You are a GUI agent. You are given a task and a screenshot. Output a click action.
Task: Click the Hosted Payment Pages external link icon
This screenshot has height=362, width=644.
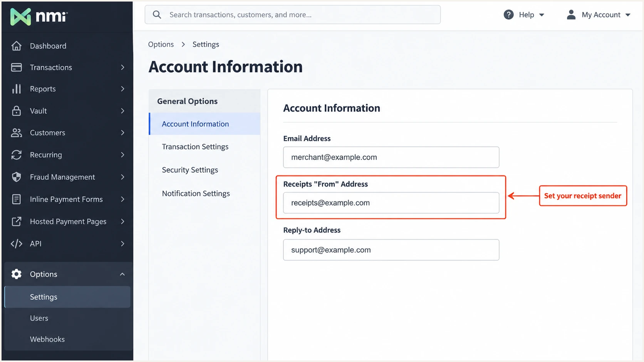16,222
